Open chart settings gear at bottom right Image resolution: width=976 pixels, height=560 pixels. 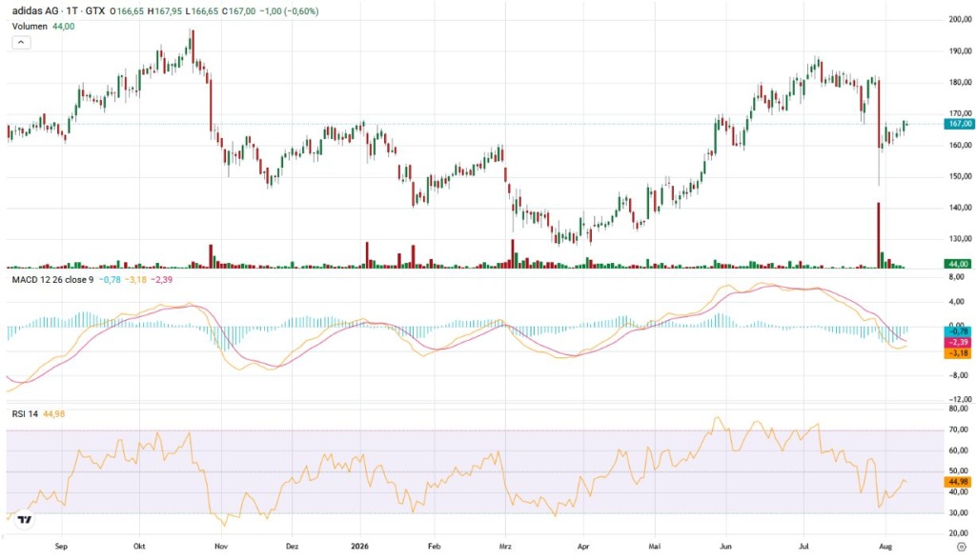[961, 547]
